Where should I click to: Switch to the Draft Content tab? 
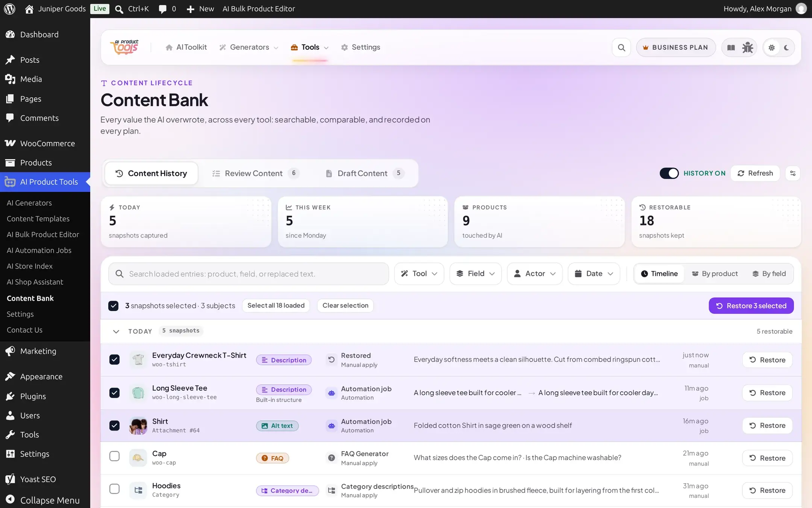pos(365,173)
